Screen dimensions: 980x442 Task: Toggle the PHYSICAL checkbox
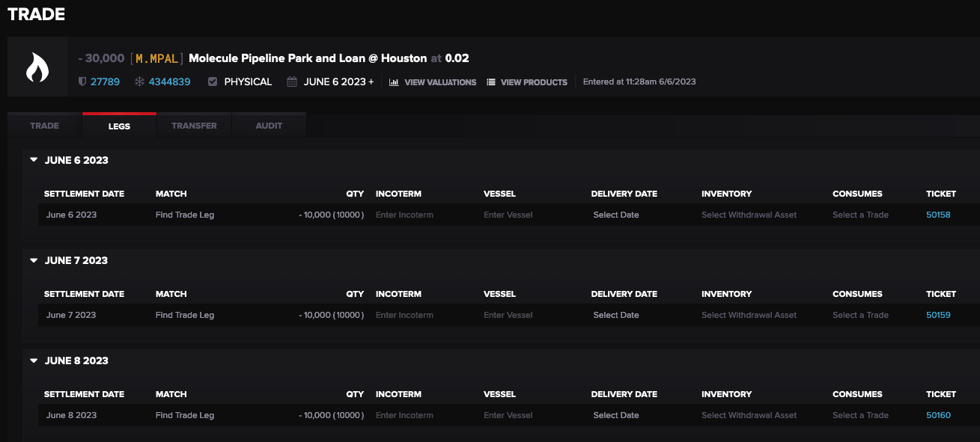(213, 82)
